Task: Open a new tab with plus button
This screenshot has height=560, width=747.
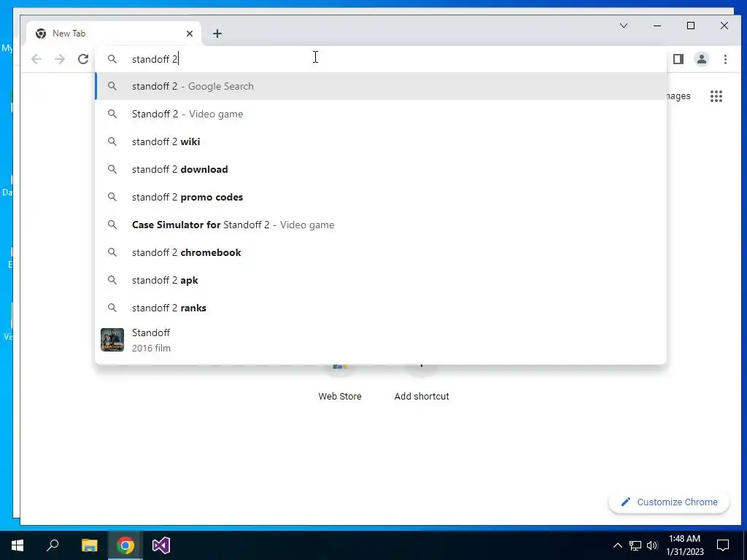Action: [217, 34]
